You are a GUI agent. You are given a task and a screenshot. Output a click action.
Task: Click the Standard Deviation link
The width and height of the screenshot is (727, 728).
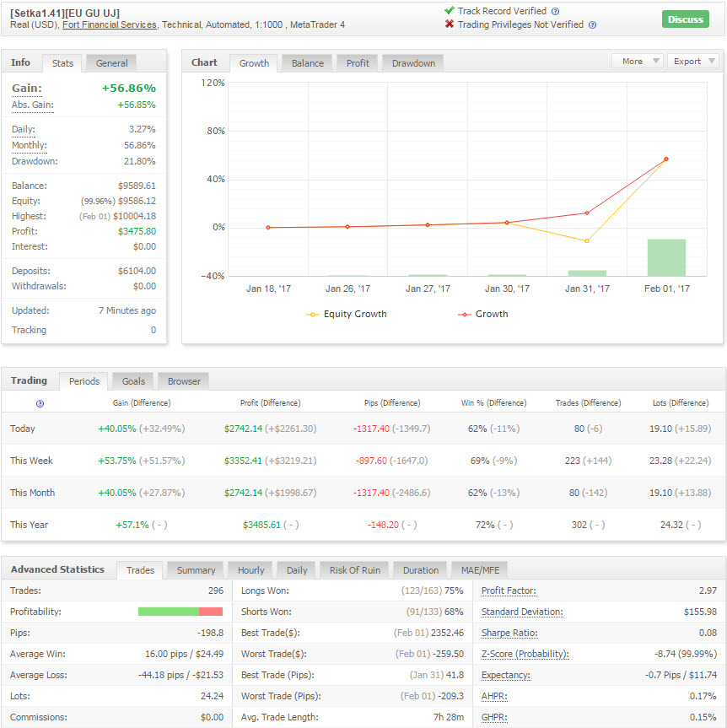522,612
